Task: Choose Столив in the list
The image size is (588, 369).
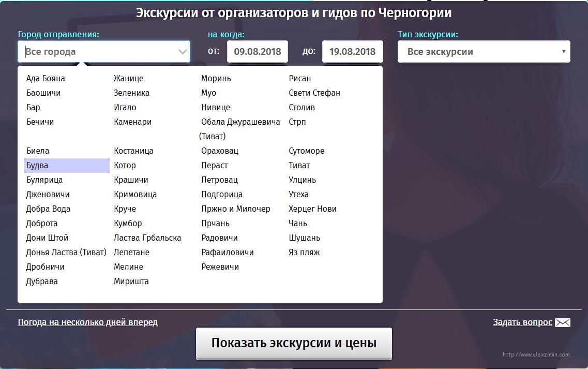Action: click(301, 107)
